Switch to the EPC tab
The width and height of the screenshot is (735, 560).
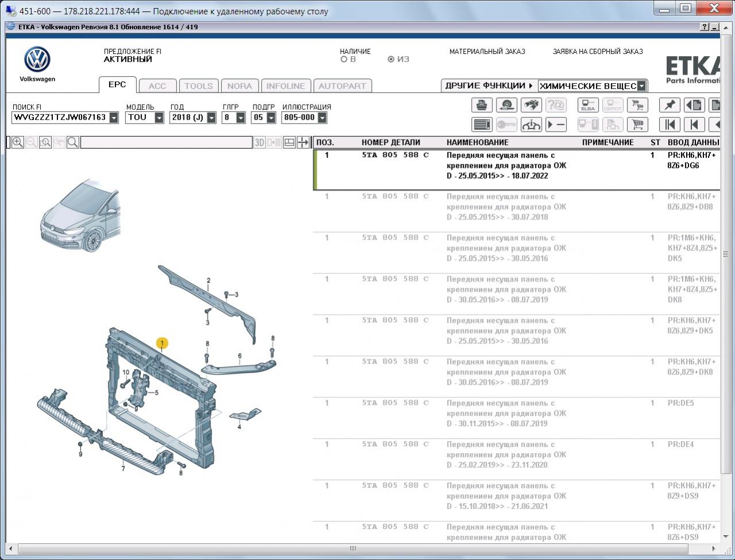coord(117,84)
